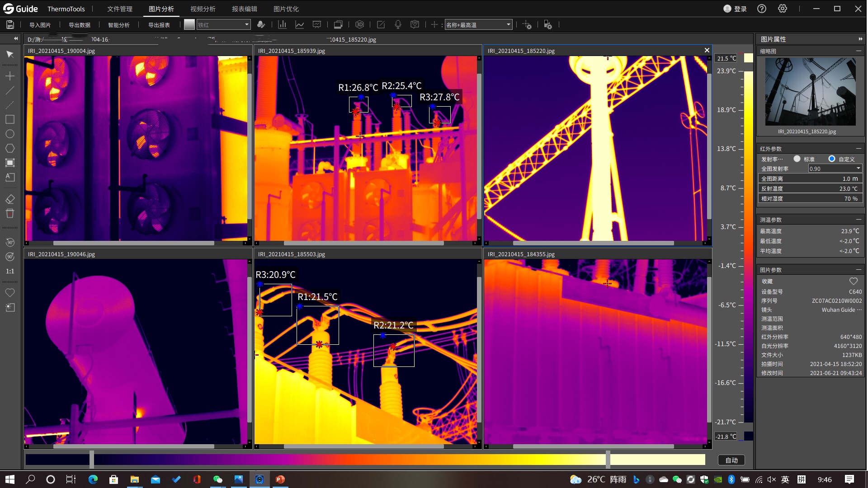Click the left handle on bottom palette slider

click(92, 460)
